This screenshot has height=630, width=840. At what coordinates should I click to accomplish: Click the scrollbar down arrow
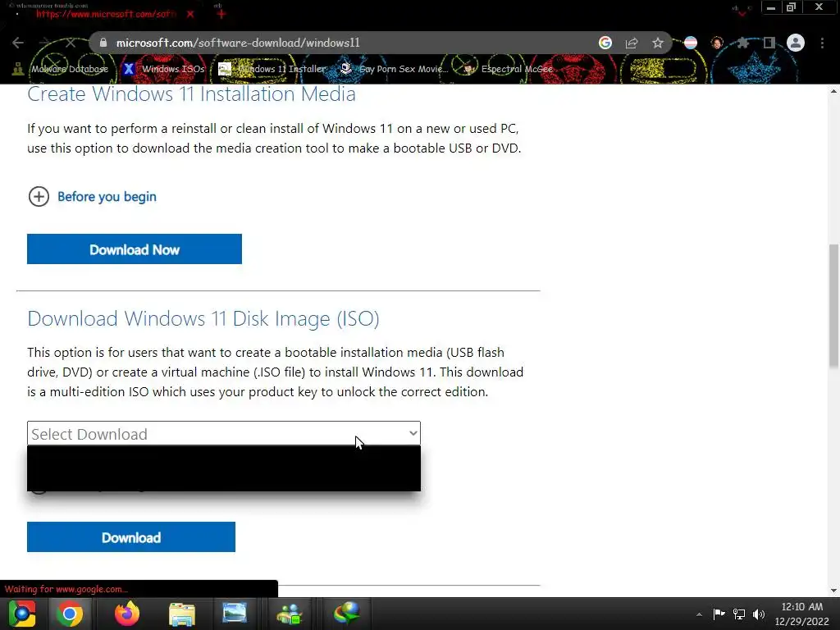pos(833,591)
